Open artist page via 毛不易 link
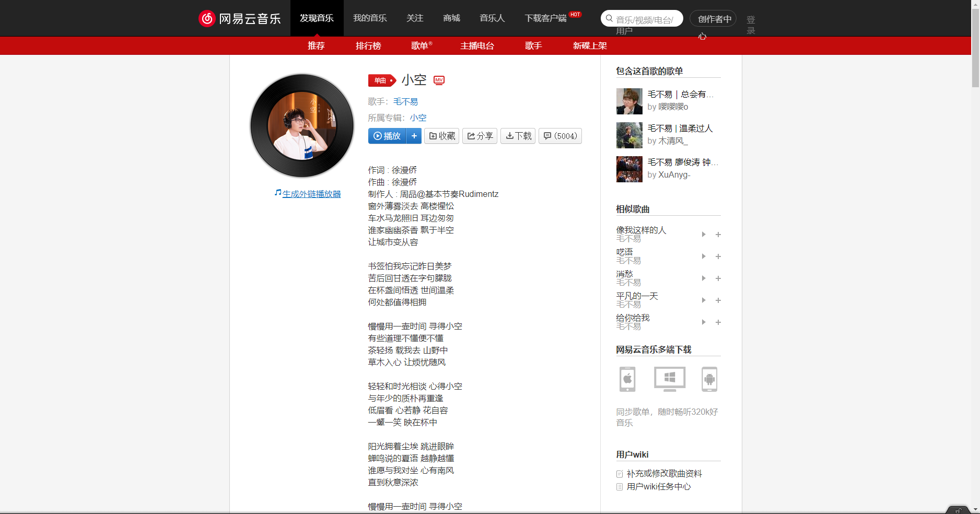 [x=405, y=101]
